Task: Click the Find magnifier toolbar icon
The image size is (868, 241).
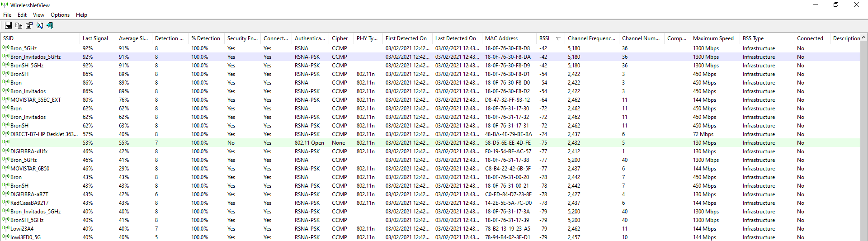Action: click(40, 25)
